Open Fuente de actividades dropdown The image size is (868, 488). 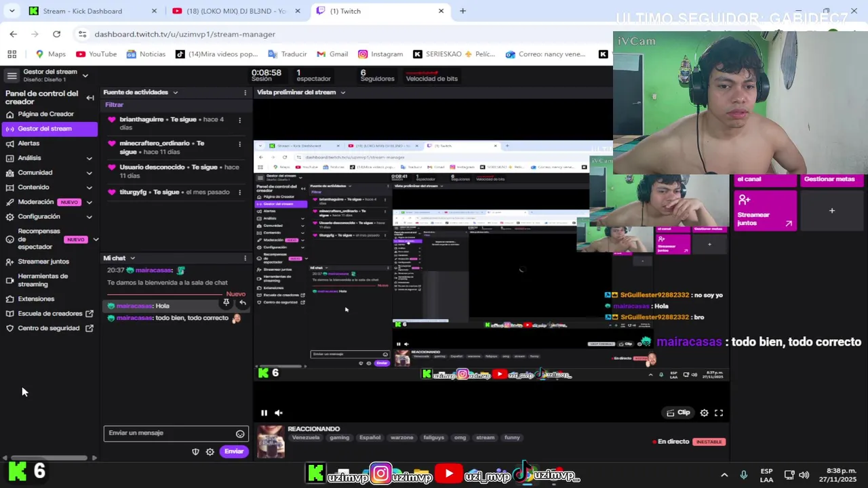click(175, 92)
